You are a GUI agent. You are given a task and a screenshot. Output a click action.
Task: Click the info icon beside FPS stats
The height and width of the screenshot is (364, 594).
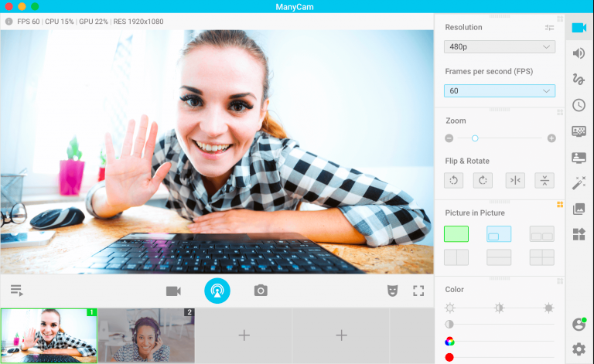(9, 22)
